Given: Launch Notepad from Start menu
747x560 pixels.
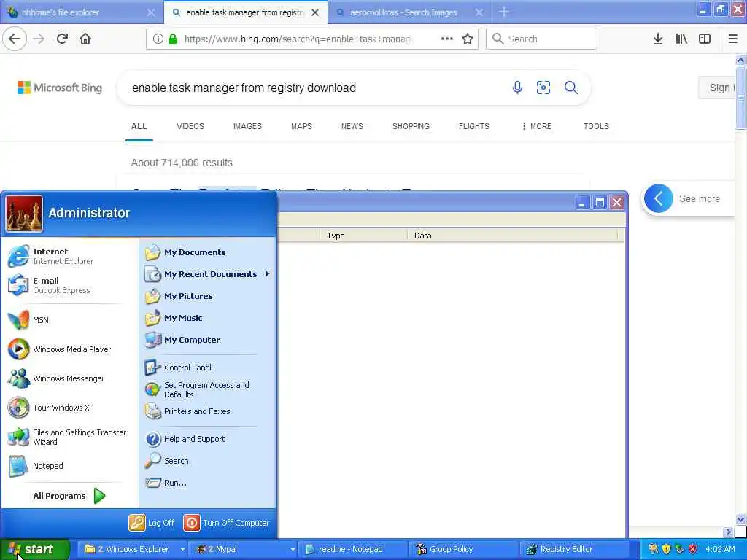Looking at the screenshot, I should 36,466.
